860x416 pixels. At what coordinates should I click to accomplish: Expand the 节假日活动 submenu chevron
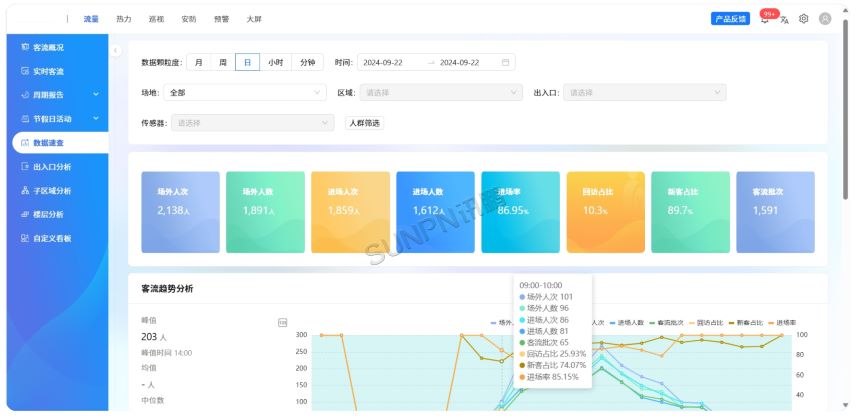tap(95, 119)
